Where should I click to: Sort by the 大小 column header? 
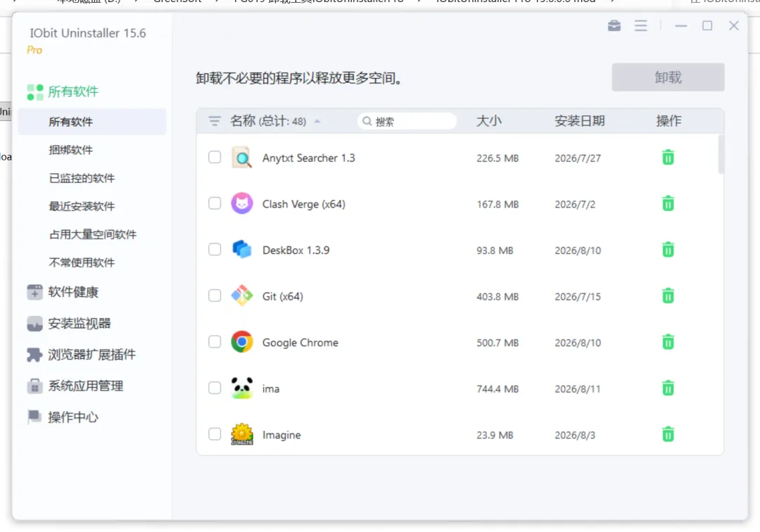coord(488,120)
